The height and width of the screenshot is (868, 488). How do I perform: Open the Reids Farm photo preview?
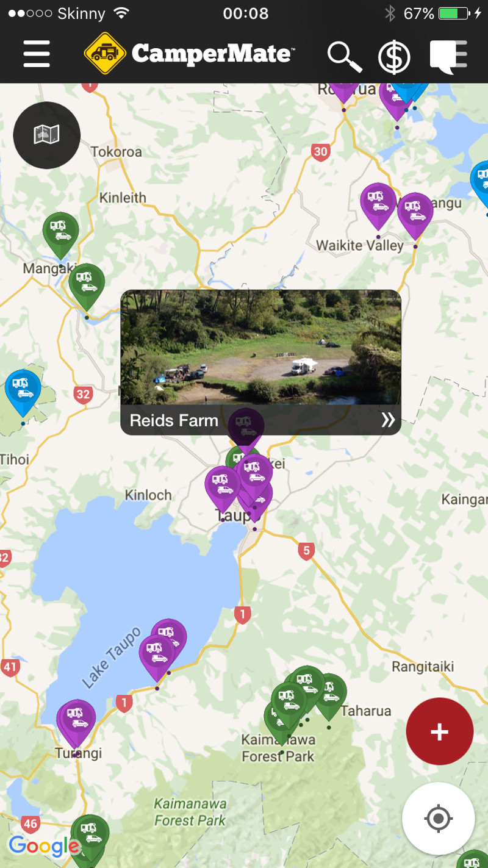click(260, 347)
